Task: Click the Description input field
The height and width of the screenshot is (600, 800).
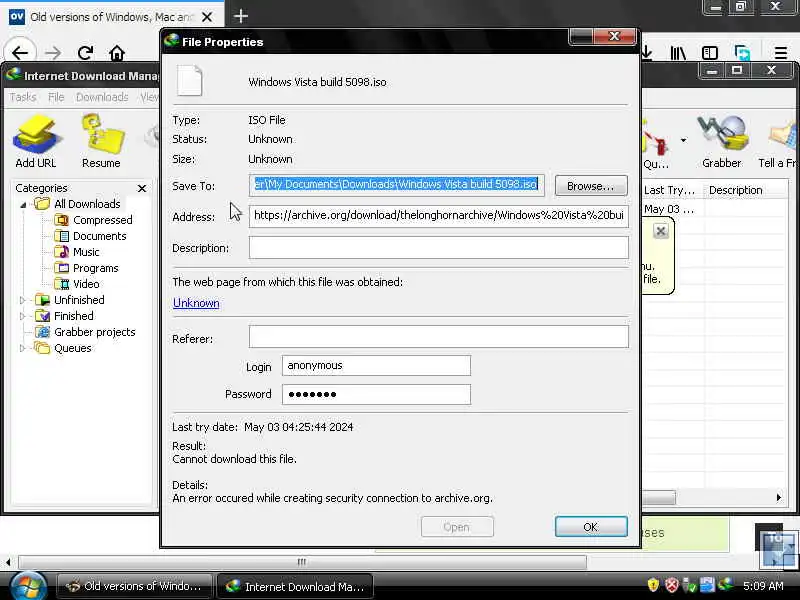Action: pyautogui.click(x=438, y=247)
